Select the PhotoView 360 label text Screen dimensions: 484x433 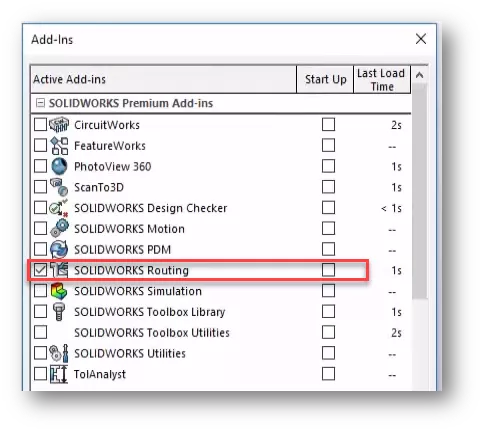[113, 166]
